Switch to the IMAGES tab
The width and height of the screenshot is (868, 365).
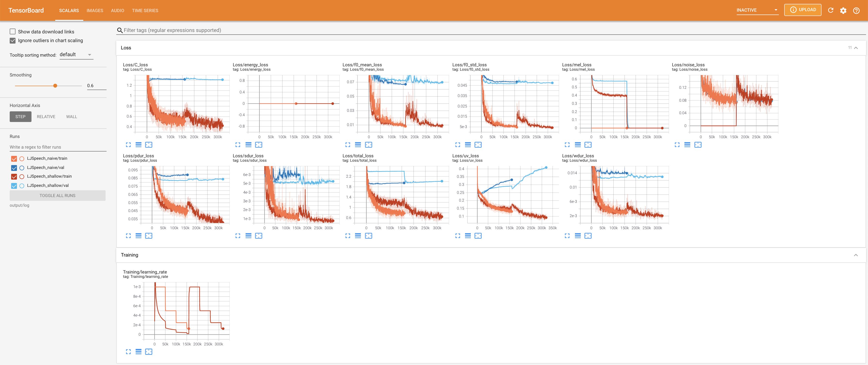click(95, 10)
